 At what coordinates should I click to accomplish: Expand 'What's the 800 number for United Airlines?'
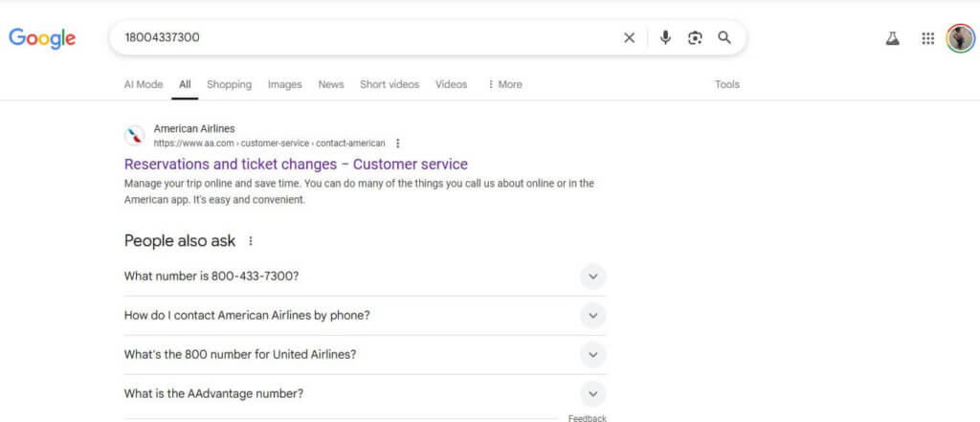[x=365, y=354]
